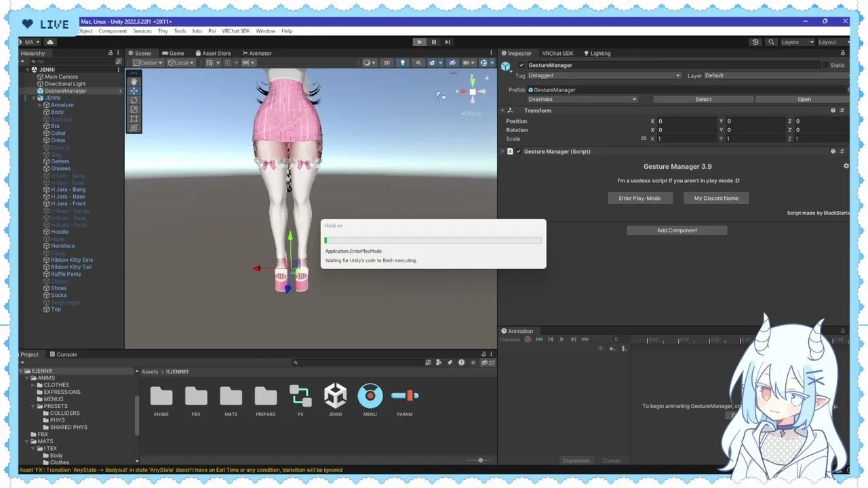Open the Component menu
The image size is (868, 488).
click(x=113, y=31)
